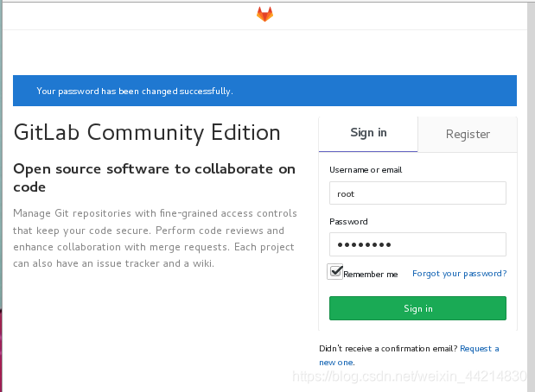The width and height of the screenshot is (535, 392).
Task: Uncheck the Remember me checkbox
Action: click(x=334, y=272)
